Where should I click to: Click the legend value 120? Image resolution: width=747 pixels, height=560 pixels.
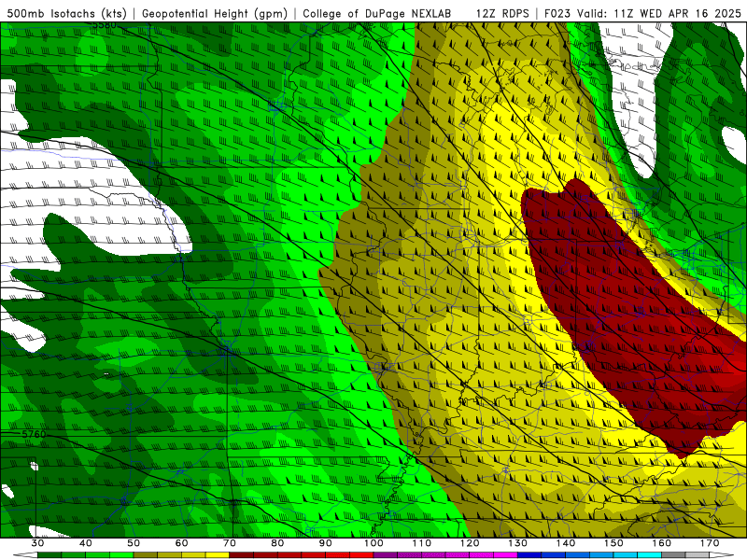[470, 543]
